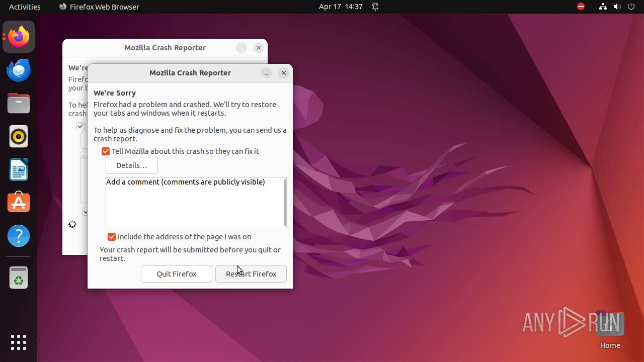This screenshot has height=362, width=644.
Task: Launch Thunderbird Mail from the dock
Action: (x=19, y=70)
